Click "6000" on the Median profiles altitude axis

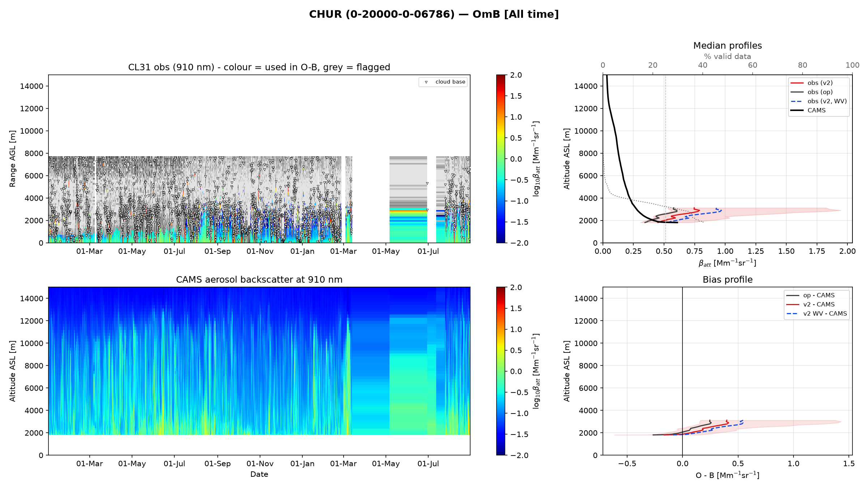[588, 176]
